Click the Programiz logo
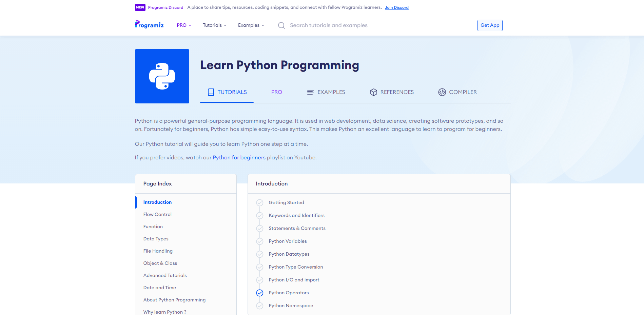This screenshot has width=644, height=315. (149, 24)
